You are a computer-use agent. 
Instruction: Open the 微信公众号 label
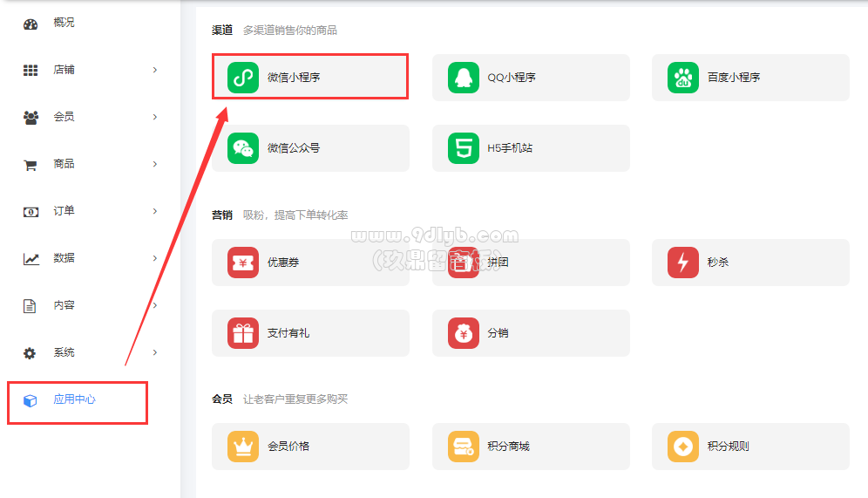pos(294,148)
